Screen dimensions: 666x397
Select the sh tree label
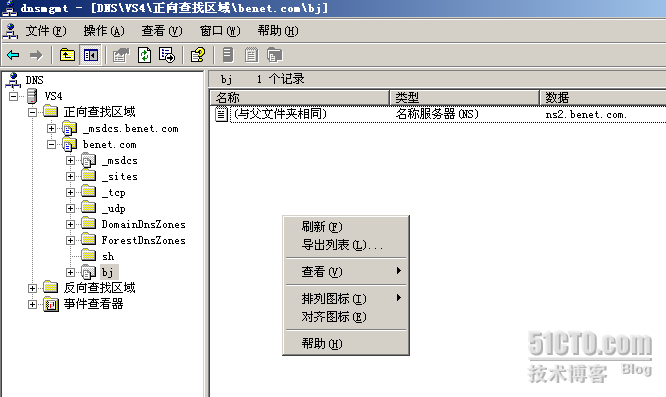(x=108, y=256)
